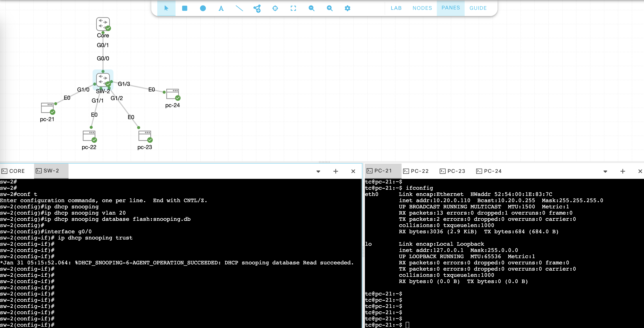Select the pointer selection tool
644x328 pixels.
[x=166, y=8]
